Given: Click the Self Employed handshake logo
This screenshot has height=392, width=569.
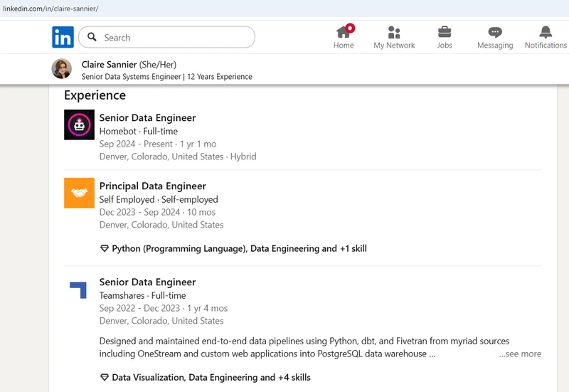Looking at the screenshot, I should pyautogui.click(x=79, y=193).
